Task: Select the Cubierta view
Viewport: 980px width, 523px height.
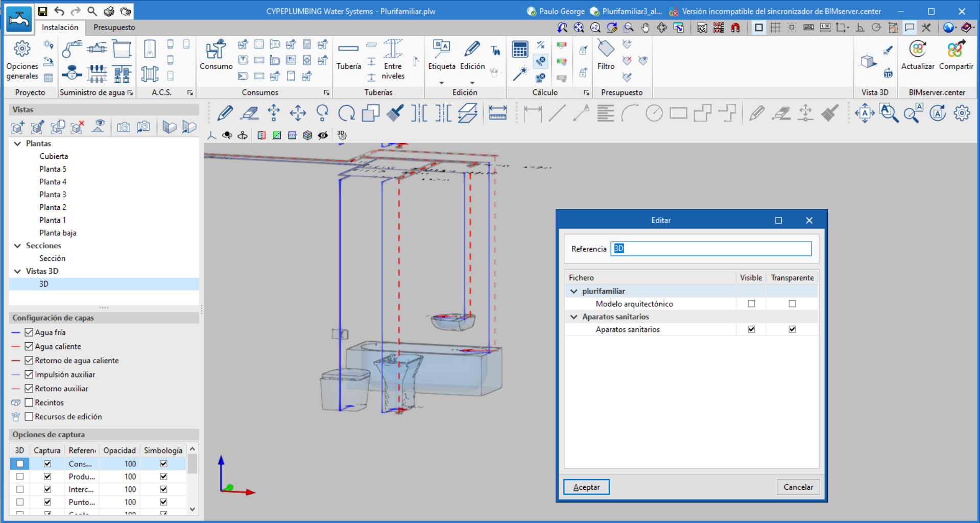Action: 54,156
